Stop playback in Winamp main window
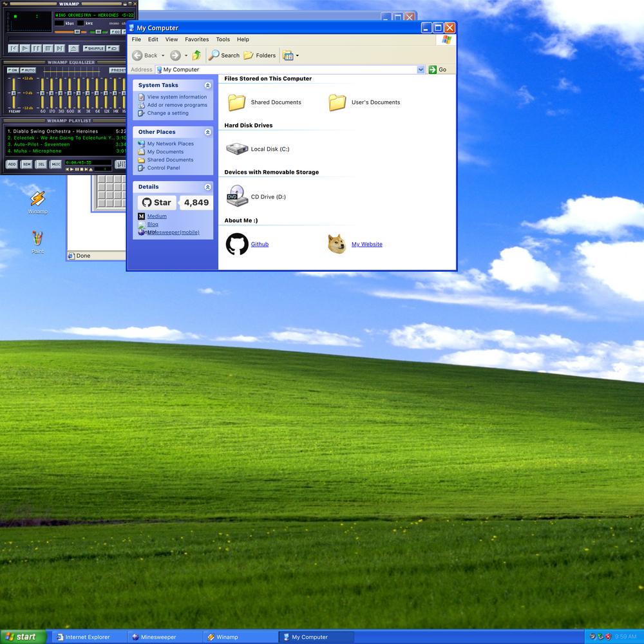This screenshot has height=644, width=644. [x=48, y=48]
